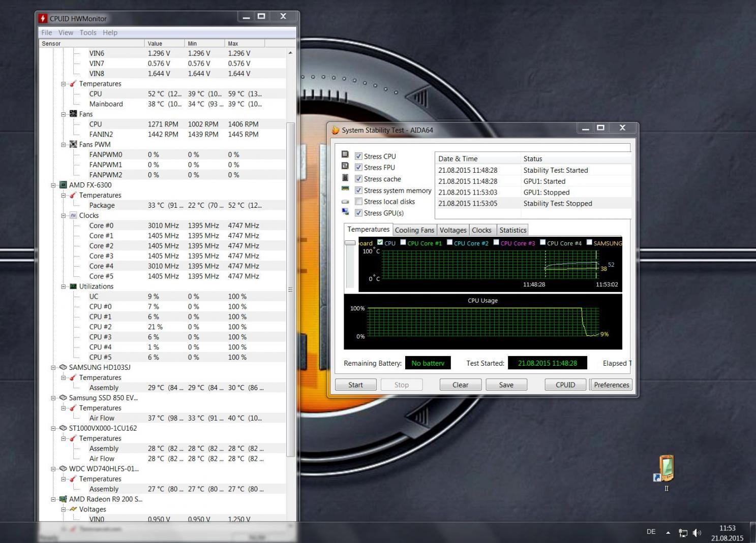Click the cache chip icon beside Stress cache
This screenshot has width=756, height=543.
pyautogui.click(x=345, y=178)
